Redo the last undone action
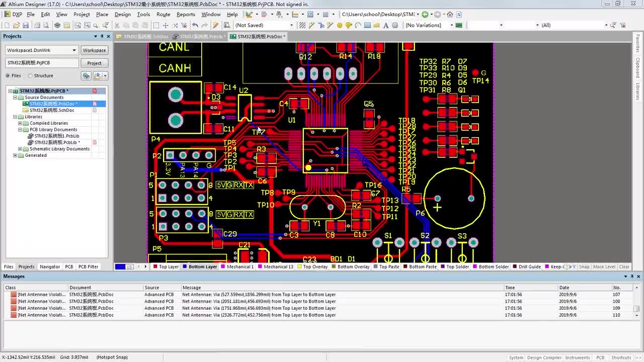 [x=205, y=25]
